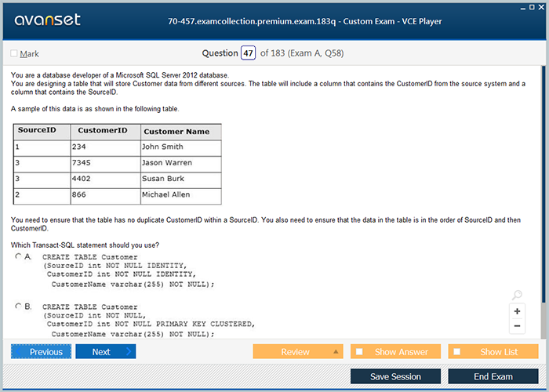Open the Review dropdown

tap(298, 352)
